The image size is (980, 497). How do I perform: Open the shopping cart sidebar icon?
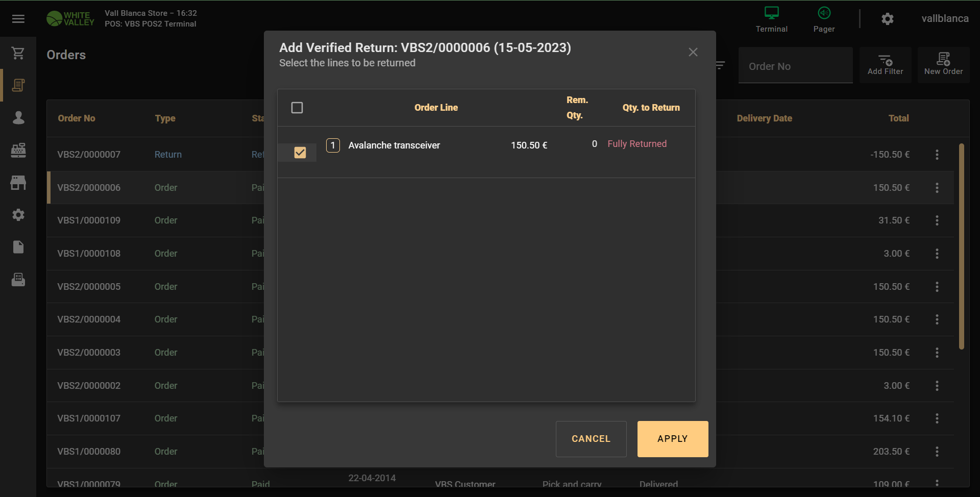pos(18,53)
